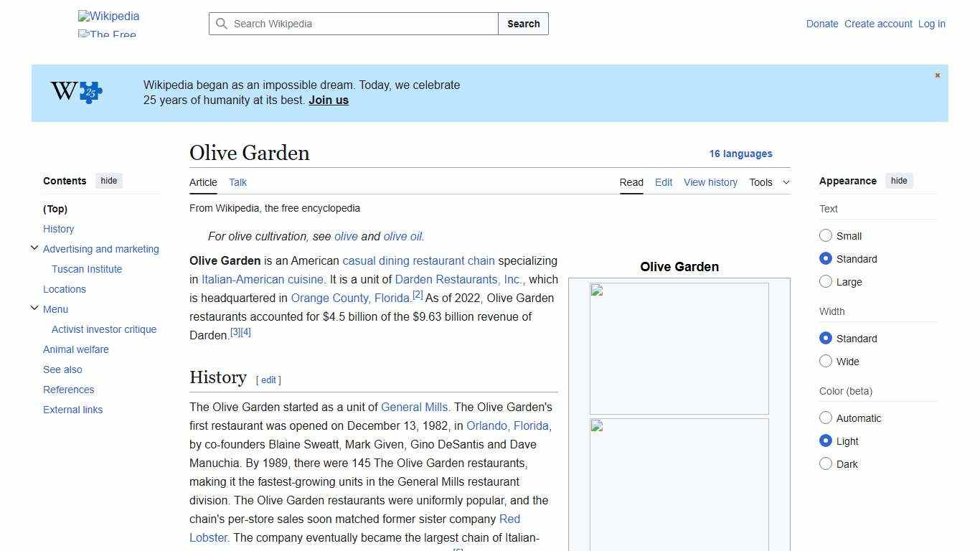Enable Dark color mode
The height and width of the screenshot is (551, 980).
point(826,463)
